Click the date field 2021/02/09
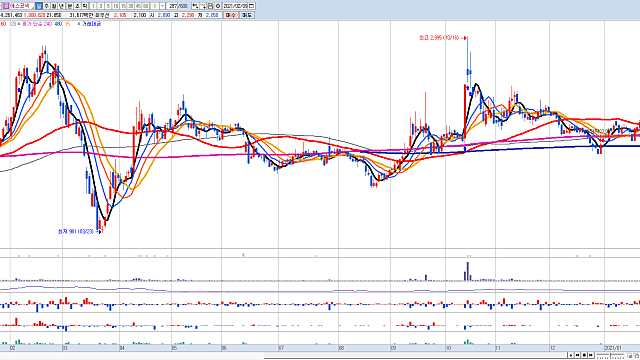The height and width of the screenshot is (360, 640). click(235, 6)
